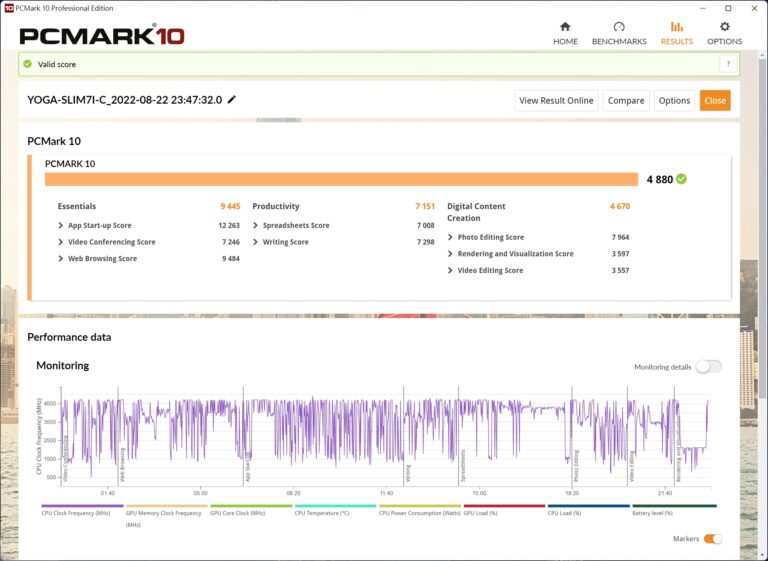The image size is (768, 561).
Task: Click View Result Online
Action: [x=556, y=100]
